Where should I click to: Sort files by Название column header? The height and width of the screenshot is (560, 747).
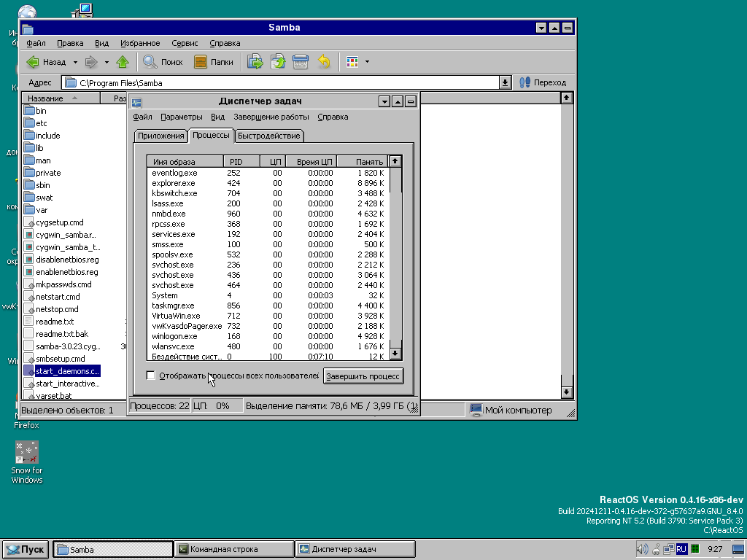pyautogui.click(x=61, y=98)
